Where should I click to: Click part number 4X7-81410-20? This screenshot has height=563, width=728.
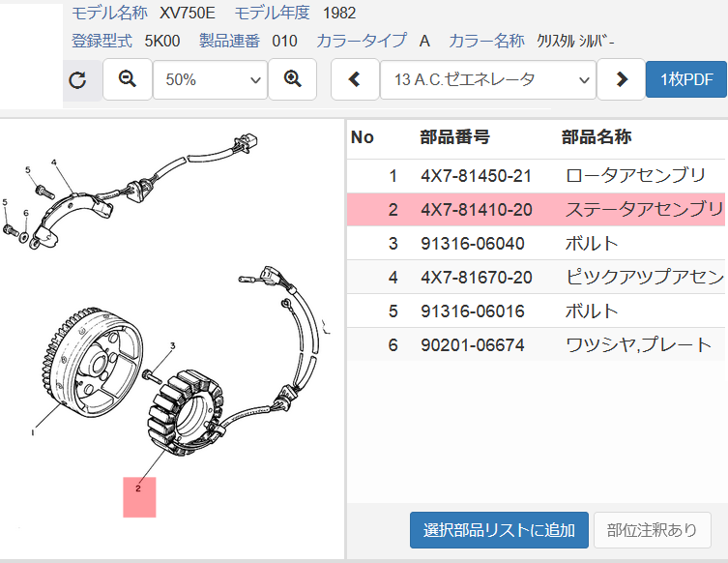[x=476, y=210]
